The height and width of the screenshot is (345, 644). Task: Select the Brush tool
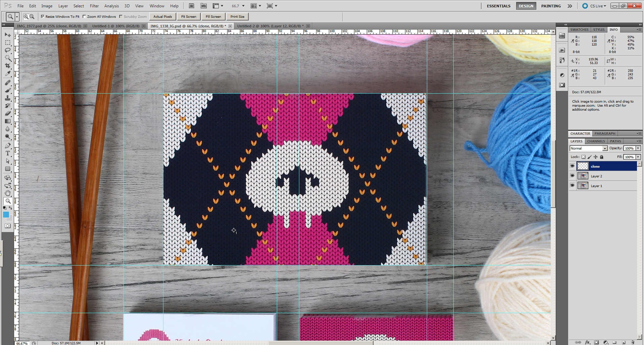click(8, 90)
